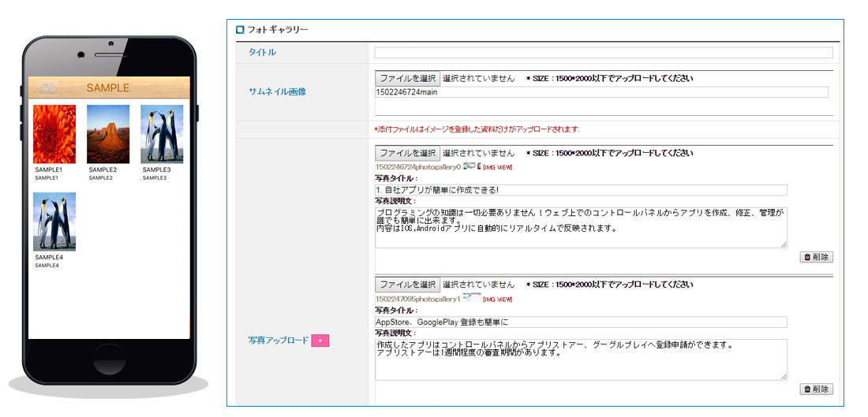Tap the SAMPLE3 penguins thumbnail
Screen dimensions: 868x417
click(162, 134)
